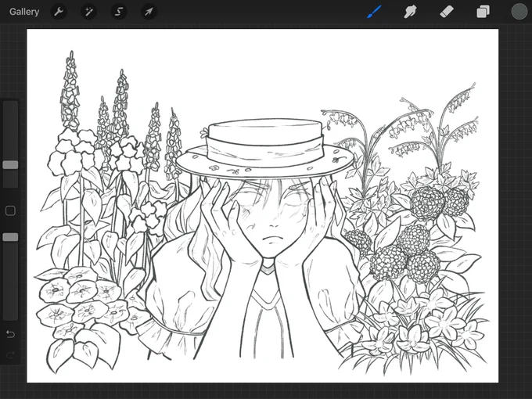Tap the square modify button in the sidebar

[x=10, y=210]
